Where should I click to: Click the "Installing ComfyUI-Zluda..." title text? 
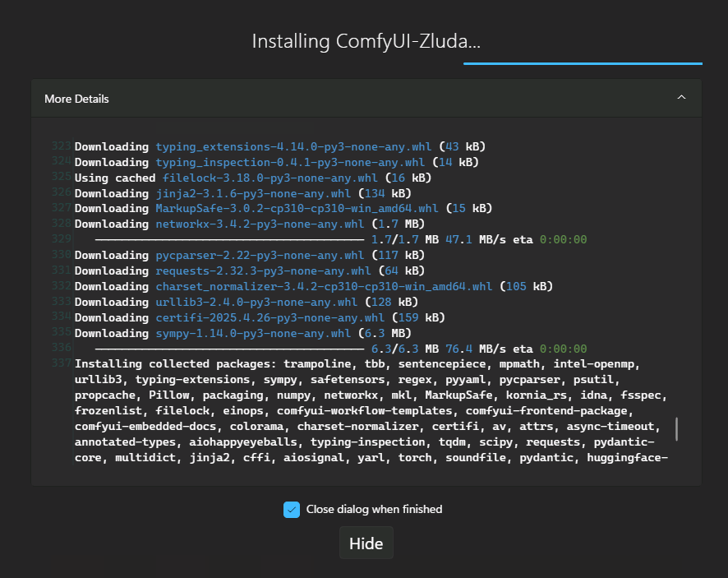(x=366, y=41)
